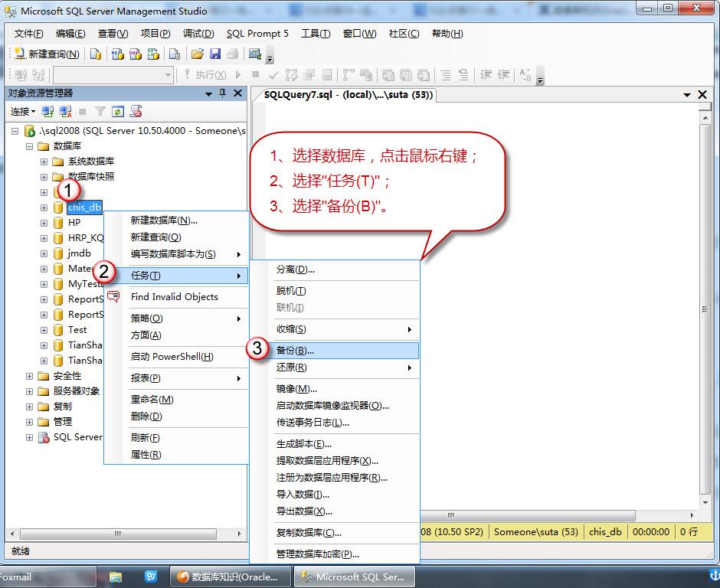Select the HRP_KQ database in tree

[87, 238]
